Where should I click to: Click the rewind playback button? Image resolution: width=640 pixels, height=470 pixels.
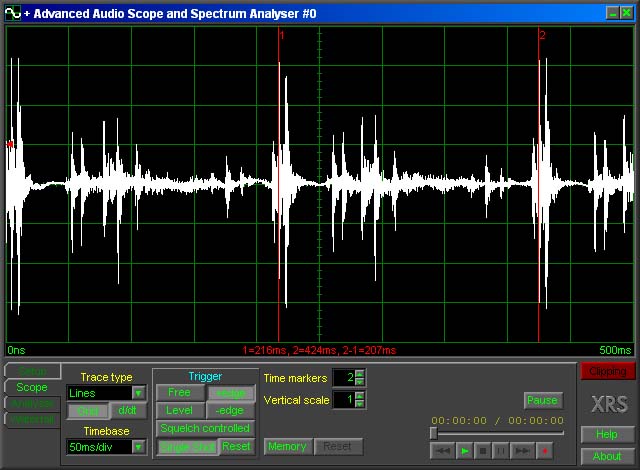point(442,451)
